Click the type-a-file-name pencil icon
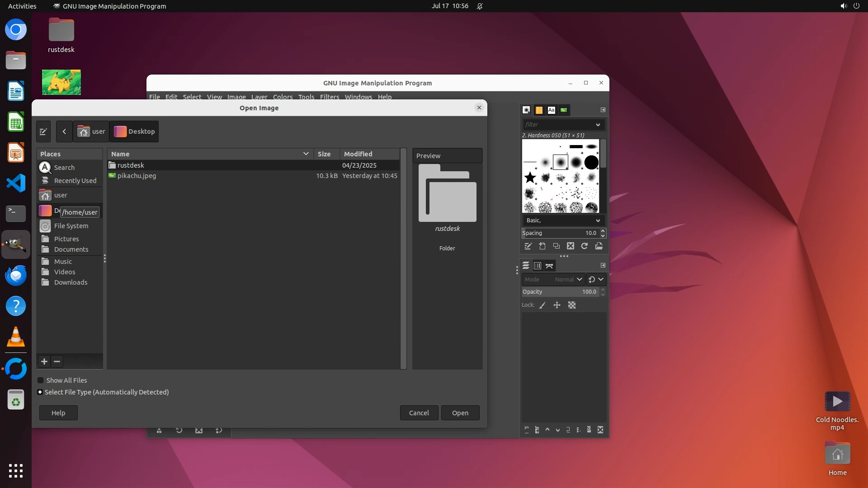Image resolution: width=868 pixels, height=488 pixels. [x=43, y=131]
